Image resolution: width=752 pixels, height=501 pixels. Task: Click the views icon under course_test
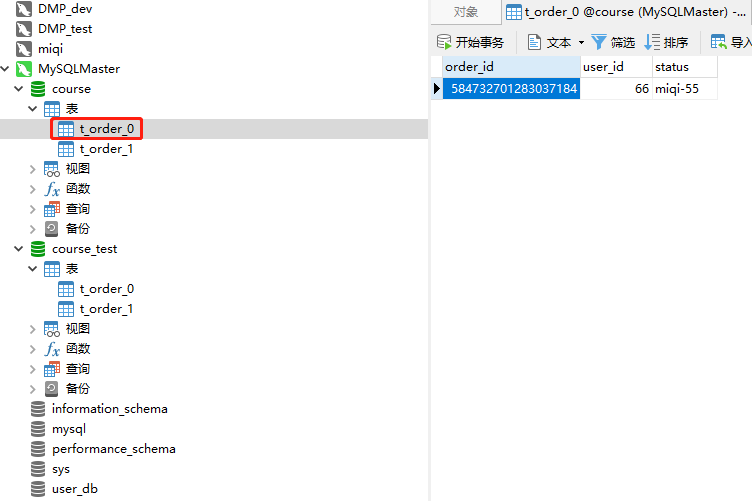(52, 329)
